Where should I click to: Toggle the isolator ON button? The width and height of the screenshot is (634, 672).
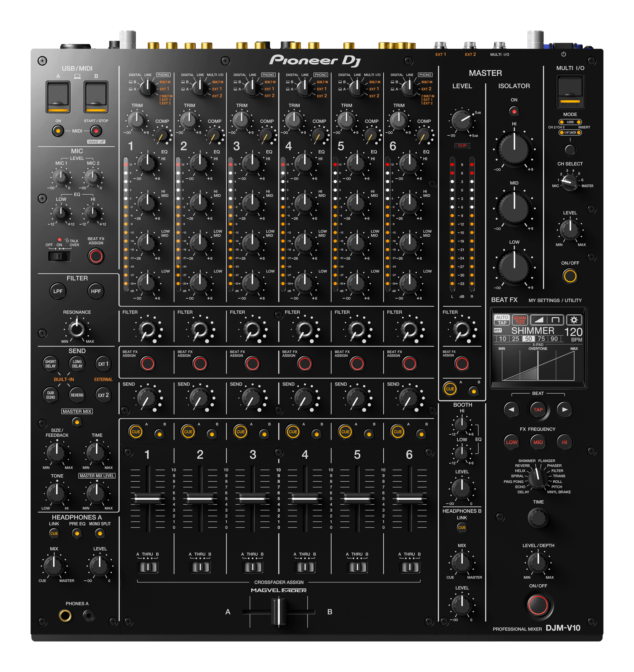(x=514, y=111)
